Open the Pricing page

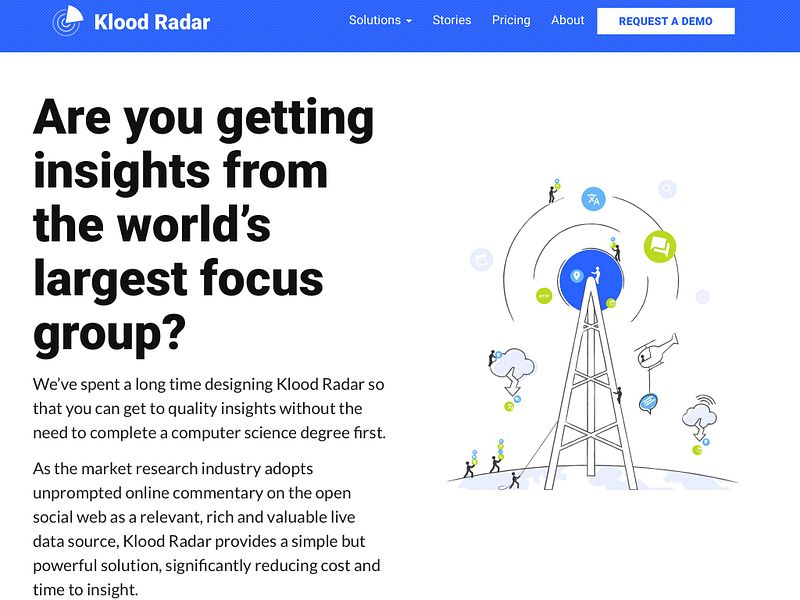(x=511, y=20)
